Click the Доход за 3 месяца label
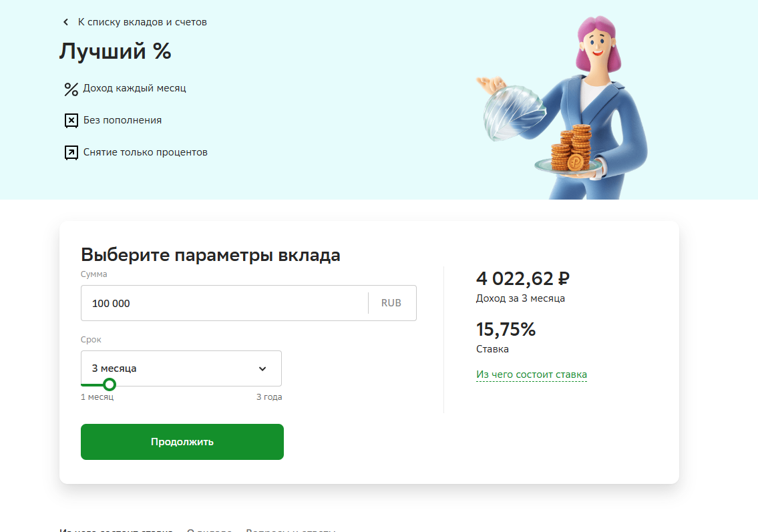 520,298
